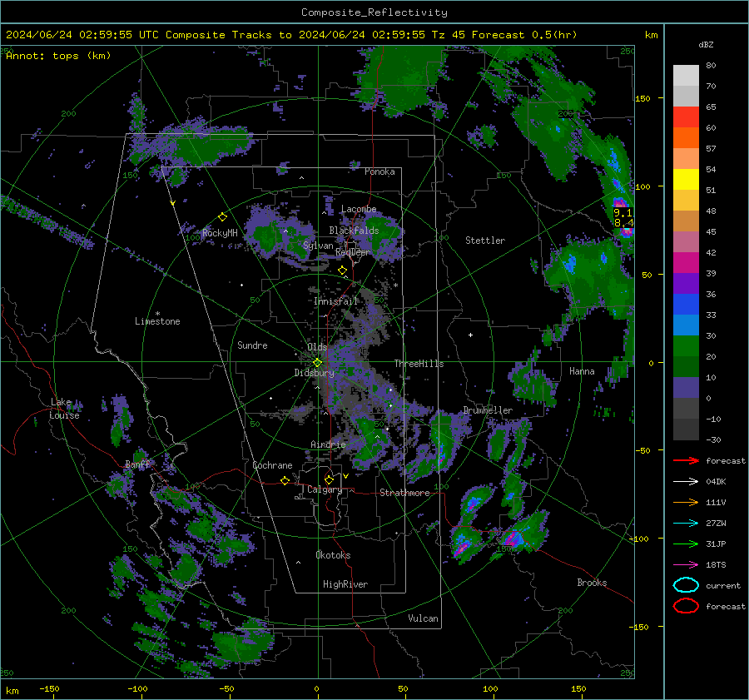Click the Lacombe town label
The image size is (749, 700).
pyautogui.click(x=359, y=209)
